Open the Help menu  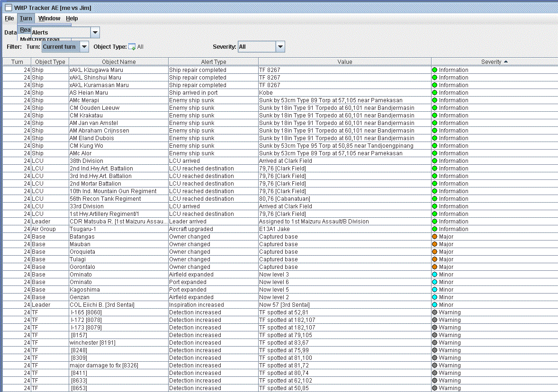pos(72,18)
